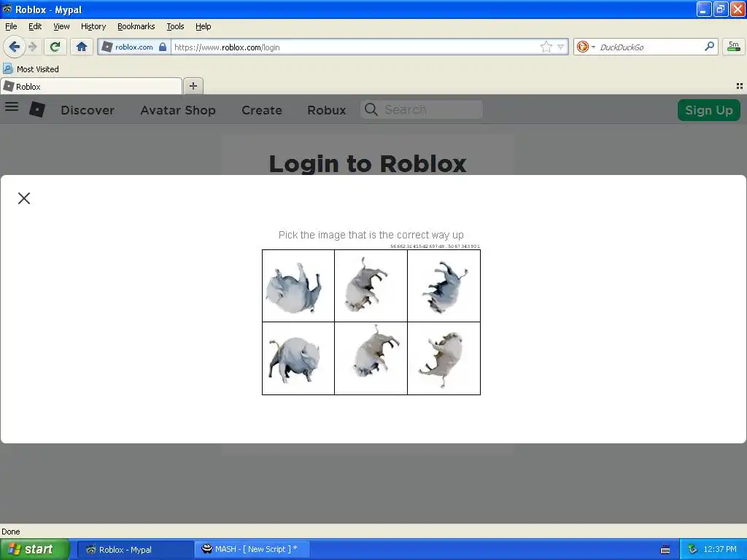
Task: Restore down the Mypal browser window
Action: pyautogui.click(x=721, y=9)
